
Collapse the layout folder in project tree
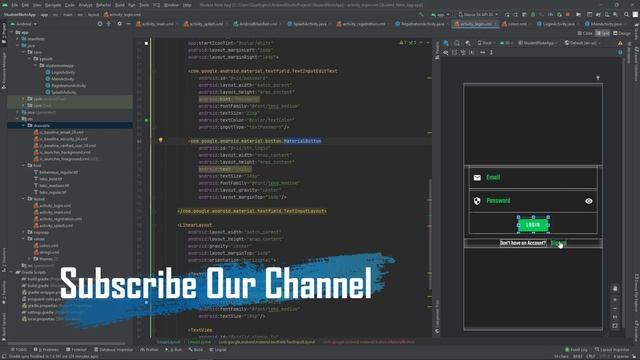point(24,199)
